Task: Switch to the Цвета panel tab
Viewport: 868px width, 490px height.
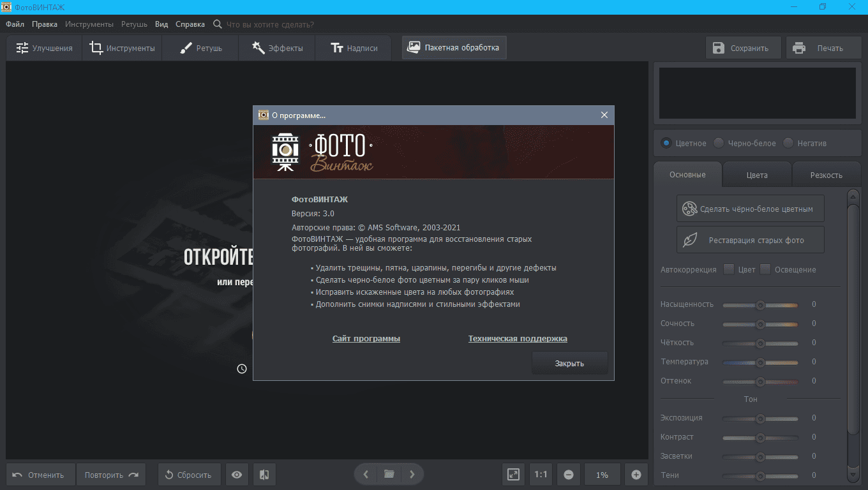Action: point(757,175)
